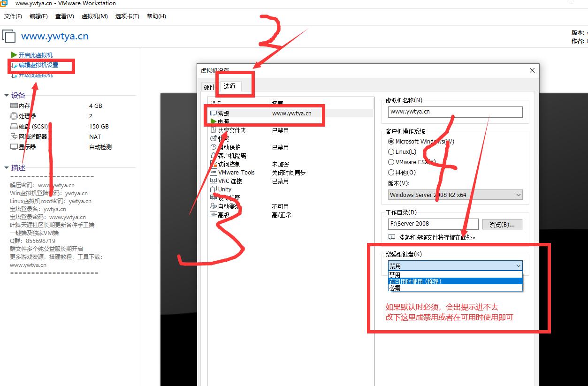Open the 虚拟机(M) menu
Screen dimensions: 588x386
[95, 16]
